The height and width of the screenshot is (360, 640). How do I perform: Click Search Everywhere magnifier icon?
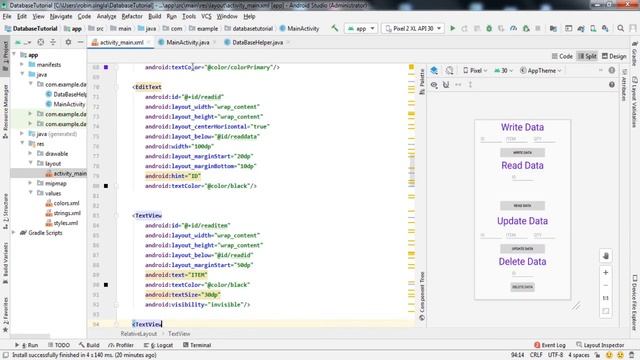click(x=620, y=28)
